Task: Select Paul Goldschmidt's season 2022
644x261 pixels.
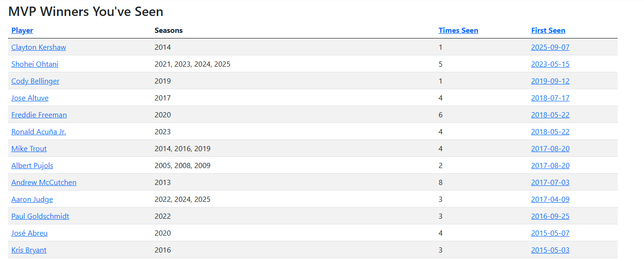Action: pos(163,216)
